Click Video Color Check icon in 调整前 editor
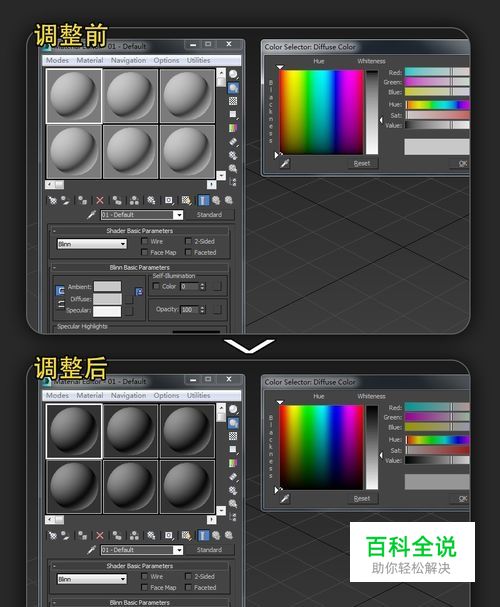The height and width of the screenshot is (607, 500). 233,128
